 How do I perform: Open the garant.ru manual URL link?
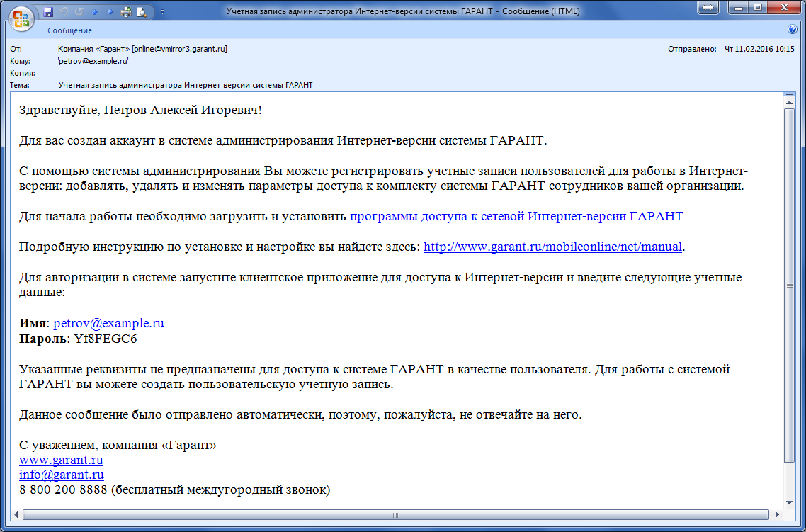552,247
